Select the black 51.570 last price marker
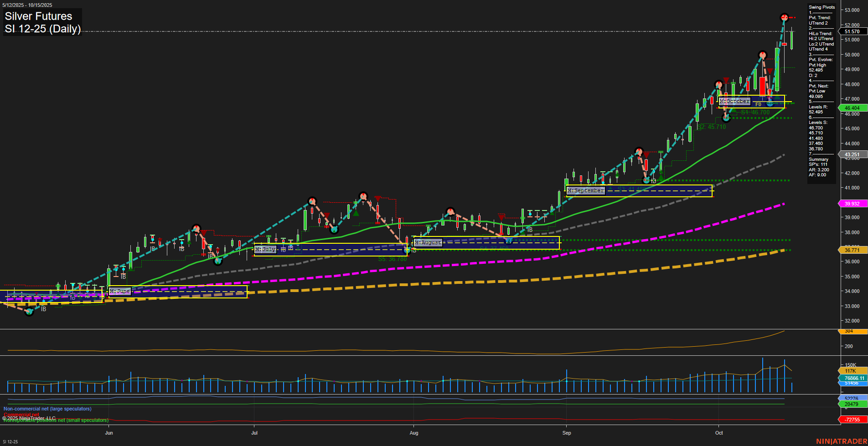 (x=852, y=31)
